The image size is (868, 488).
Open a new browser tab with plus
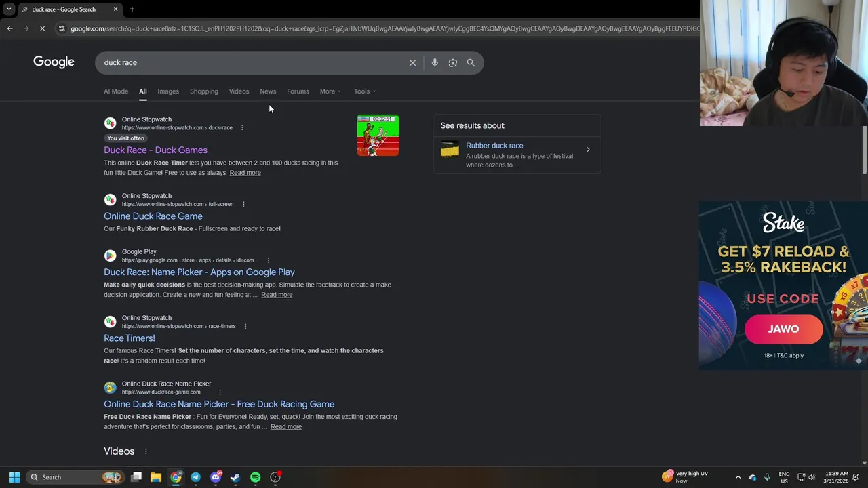[132, 9]
